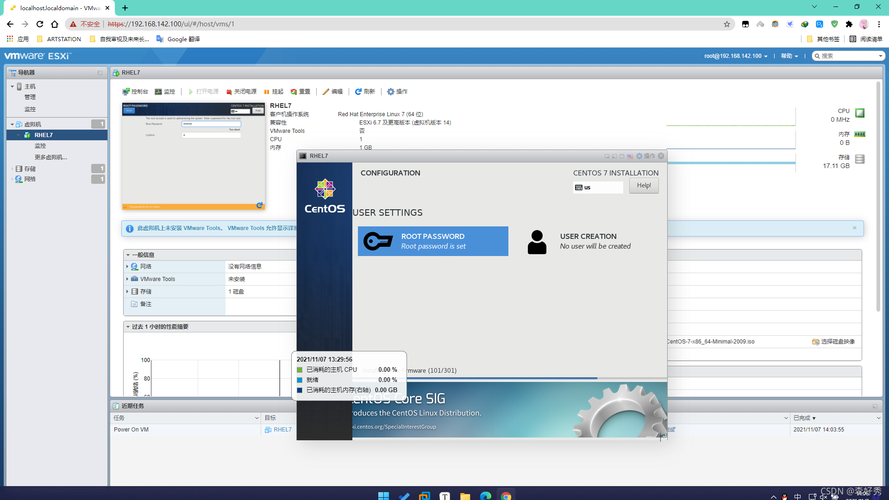Refresh the VM view with 刷新
Viewport: 889px width, 500px height.
(x=365, y=91)
